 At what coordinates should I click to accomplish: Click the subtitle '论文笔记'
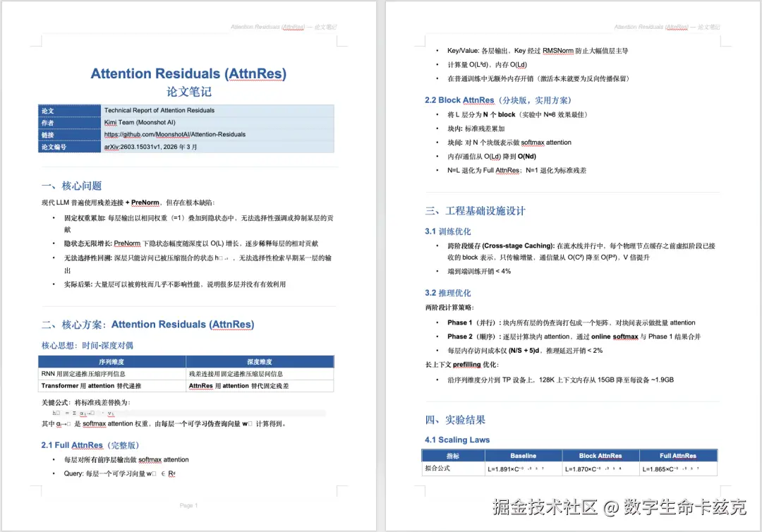pyautogui.click(x=189, y=91)
